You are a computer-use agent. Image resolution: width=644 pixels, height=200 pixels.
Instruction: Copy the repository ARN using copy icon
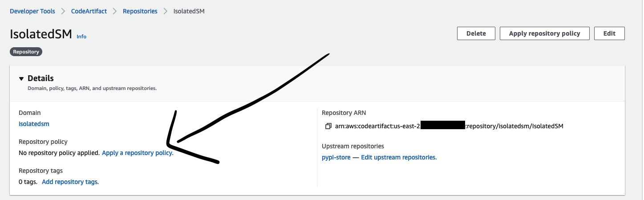328,126
